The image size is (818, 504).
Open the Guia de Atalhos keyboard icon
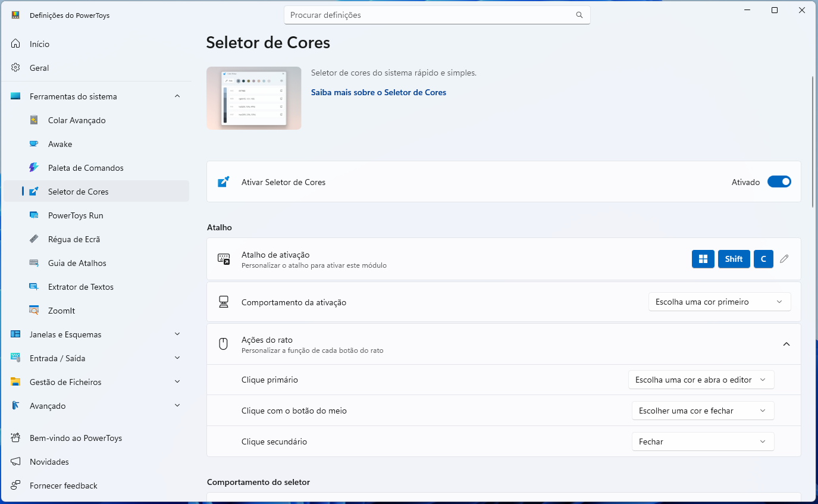pyautogui.click(x=35, y=263)
